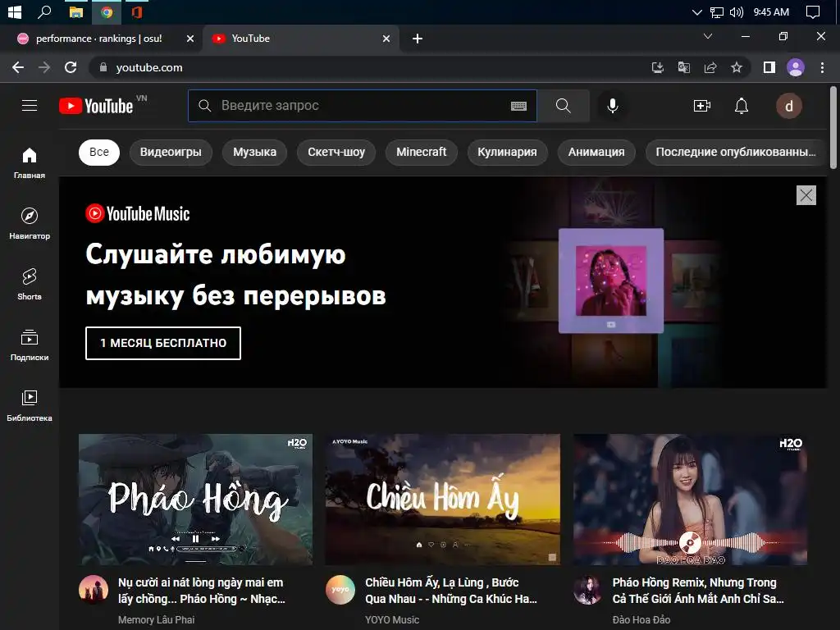The height and width of the screenshot is (630, 840).
Task: Bookmark this page with star icon
Action: click(x=737, y=67)
